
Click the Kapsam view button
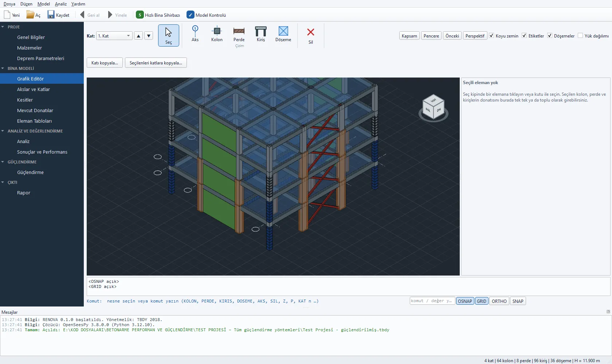point(409,36)
